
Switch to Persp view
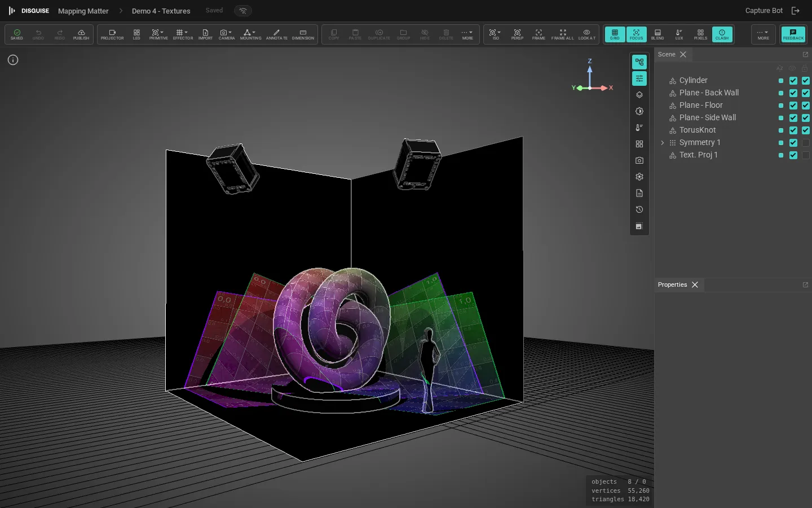pos(517,34)
